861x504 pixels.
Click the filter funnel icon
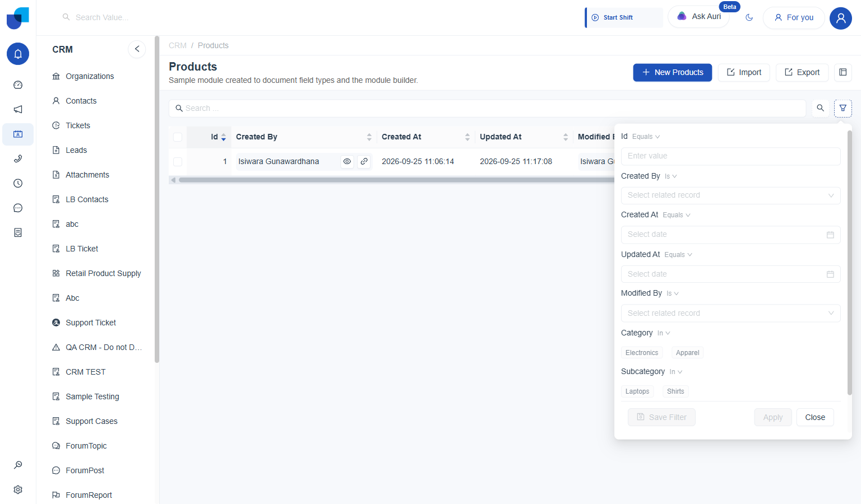[843, 108]
